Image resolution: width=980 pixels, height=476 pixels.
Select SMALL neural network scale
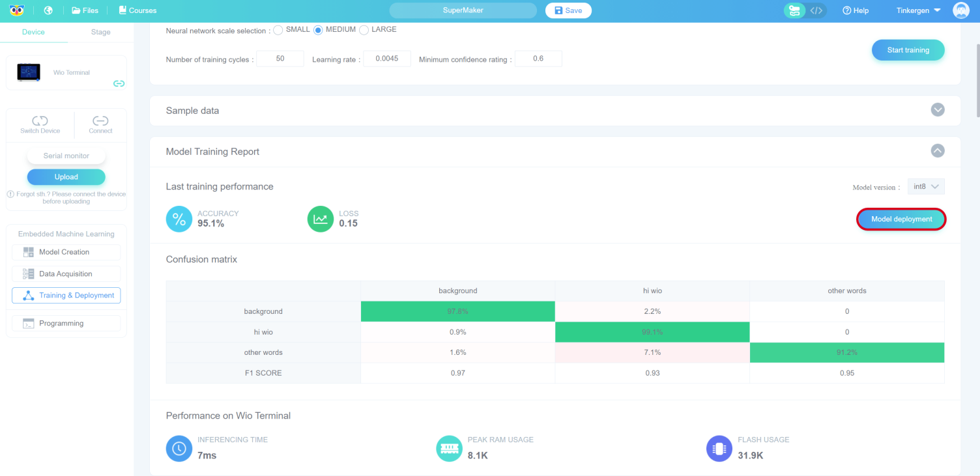click(x=278, y=30)
